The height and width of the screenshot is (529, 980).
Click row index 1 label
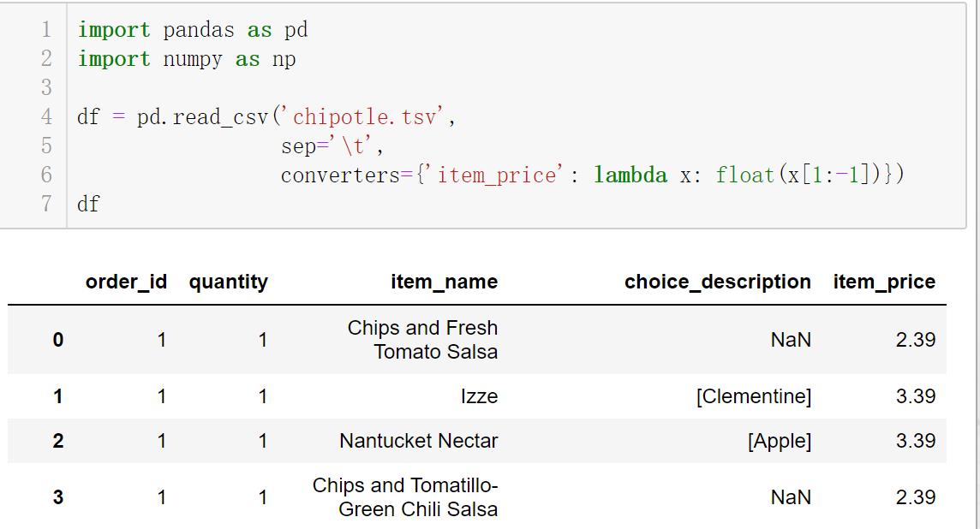(57, 396)
